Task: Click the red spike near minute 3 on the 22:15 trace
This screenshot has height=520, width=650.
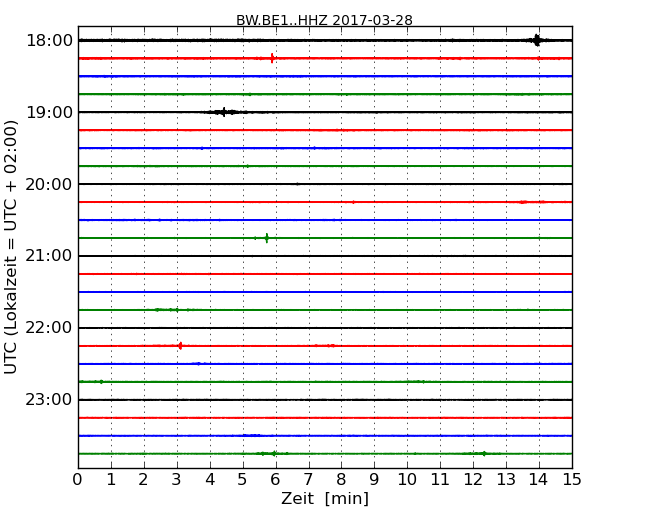Action: (180, 345)
